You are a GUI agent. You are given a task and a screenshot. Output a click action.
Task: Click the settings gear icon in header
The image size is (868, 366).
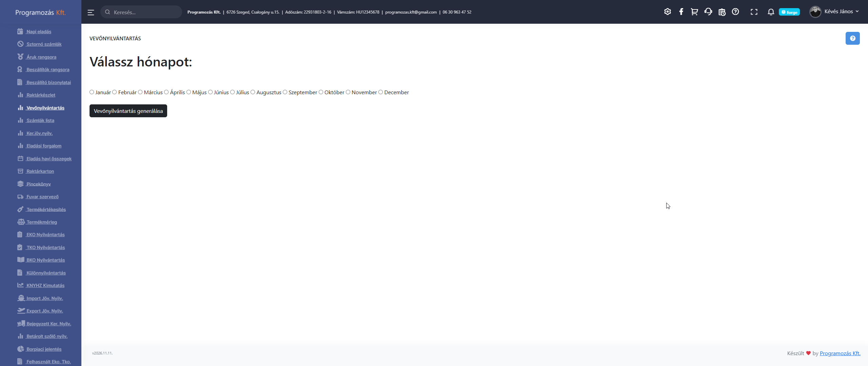point(667,12)
